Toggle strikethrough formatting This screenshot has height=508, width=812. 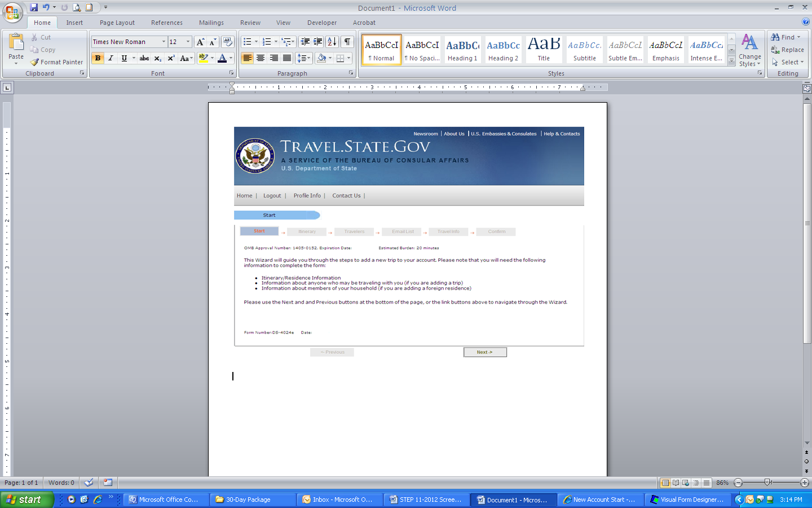tap(144, 58)
